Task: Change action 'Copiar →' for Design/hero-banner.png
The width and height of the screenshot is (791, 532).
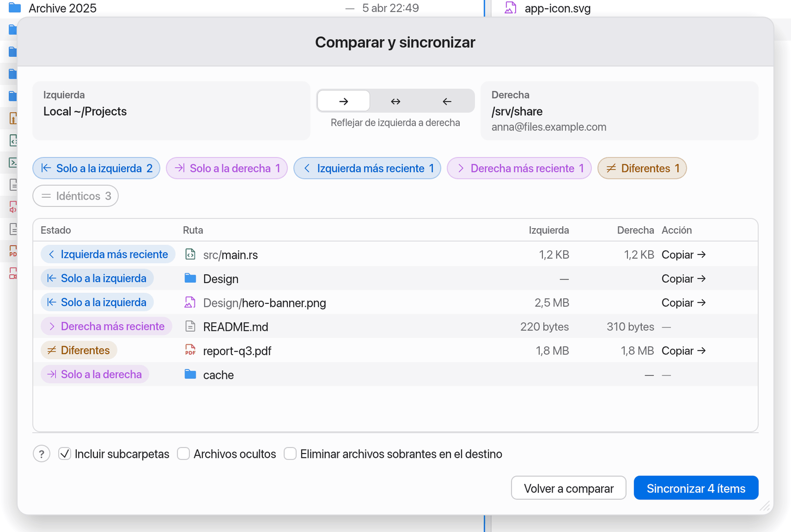Action: [x=684, y=303]
